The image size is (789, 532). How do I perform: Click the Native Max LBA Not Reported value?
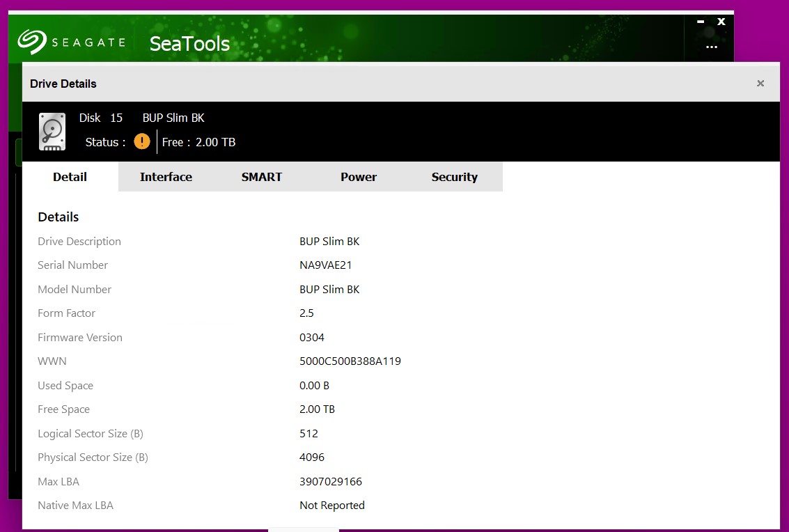[x=332, y=506]
